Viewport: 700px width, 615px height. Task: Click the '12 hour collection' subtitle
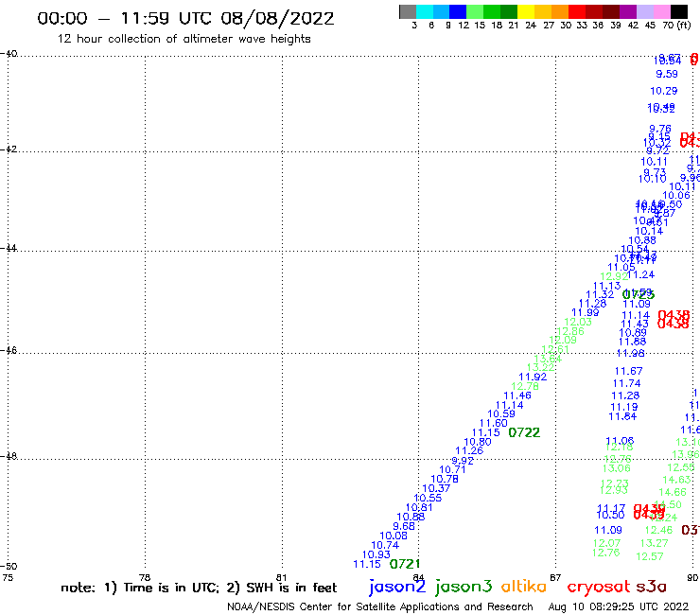click(184, 39)
